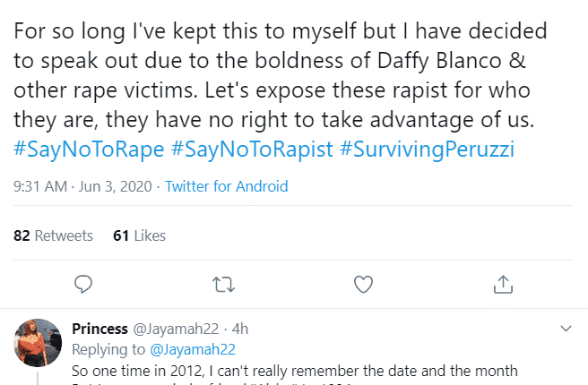The image size is (588, 385).
Task: Click the 9:31 AM Jun 3, 2020 timestamp
Action: tap(83, 186)
